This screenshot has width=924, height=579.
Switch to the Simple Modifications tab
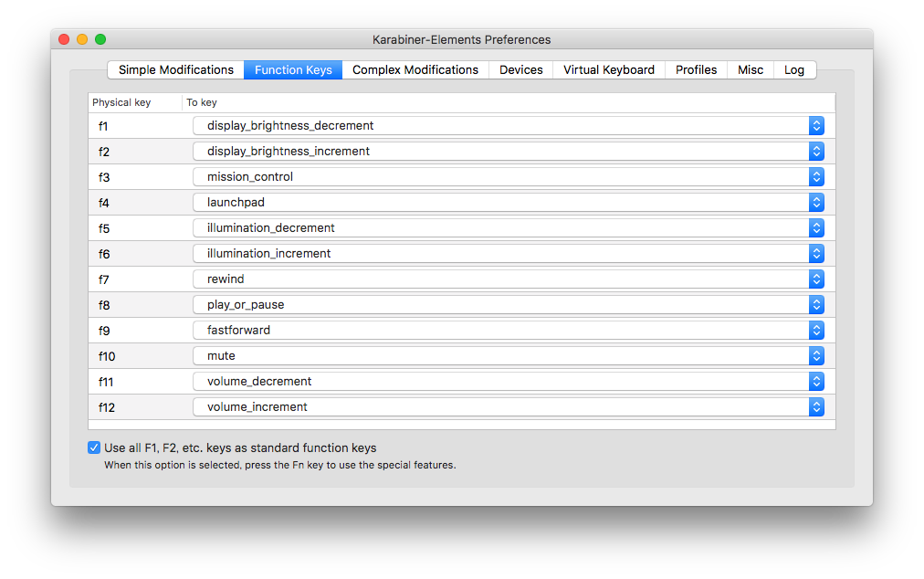point(175,69)
